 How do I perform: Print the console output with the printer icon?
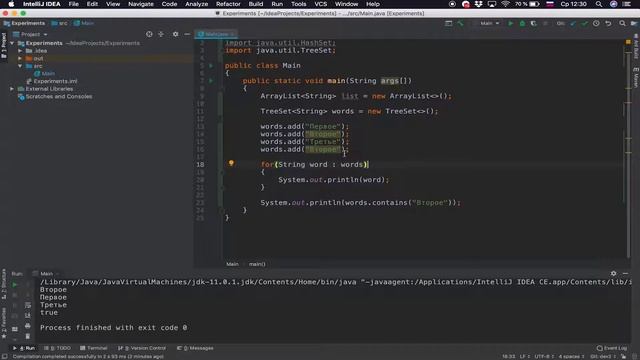pos(28,326)
